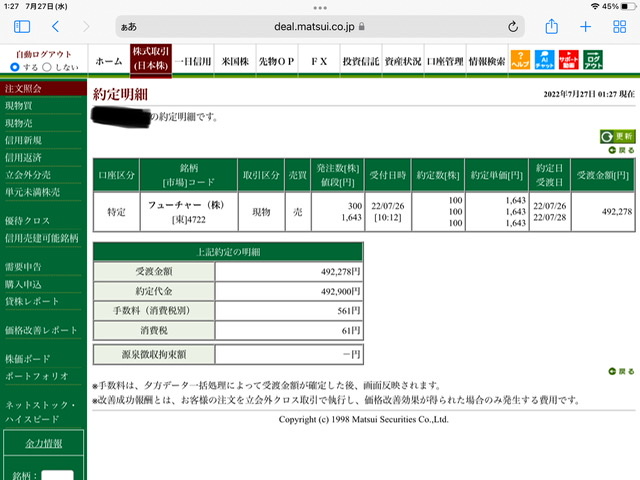The image size is (640, 480).
Task: Select auto-logout する radio button
Action: (15, 67)
